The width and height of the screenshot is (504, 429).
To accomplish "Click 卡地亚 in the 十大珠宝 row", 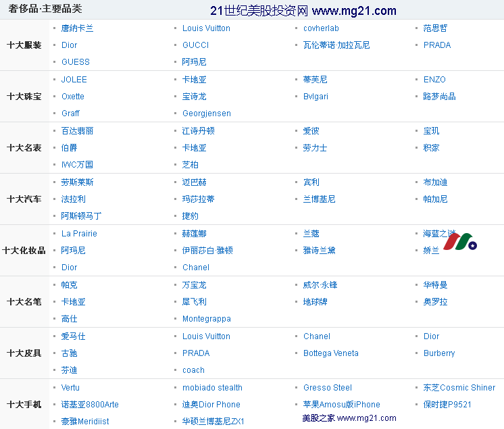I will pyautogui.click(x=194, y=79).
